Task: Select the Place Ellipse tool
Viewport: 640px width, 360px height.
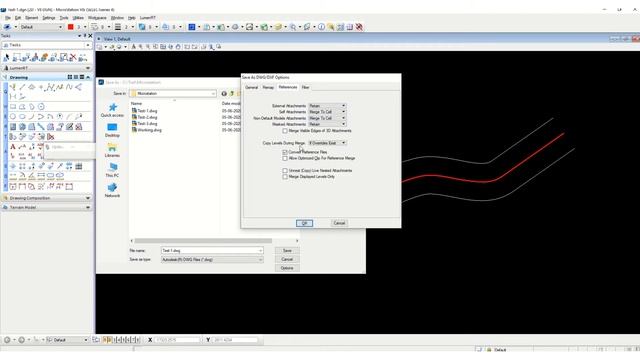Action: (x=22, y=117)
